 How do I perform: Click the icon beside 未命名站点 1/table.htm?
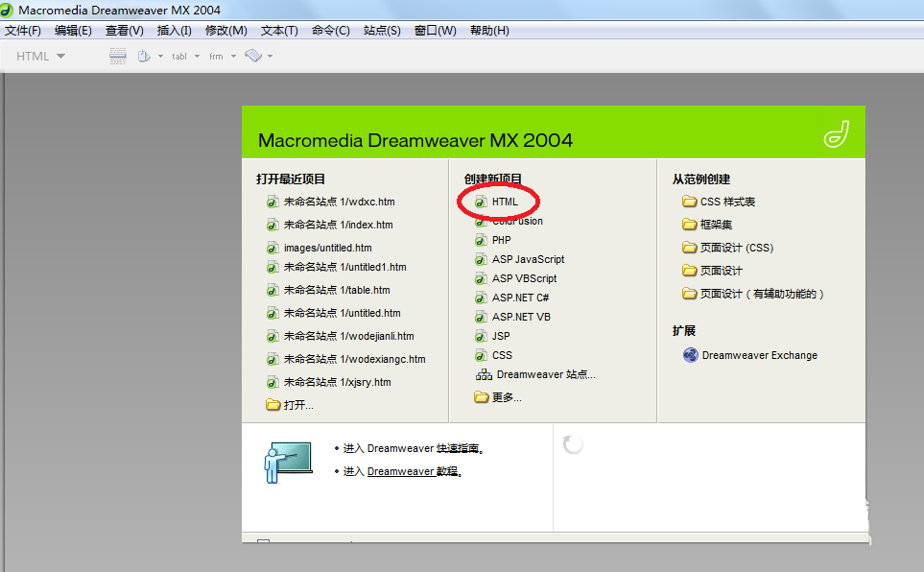(x=272, y=291)
